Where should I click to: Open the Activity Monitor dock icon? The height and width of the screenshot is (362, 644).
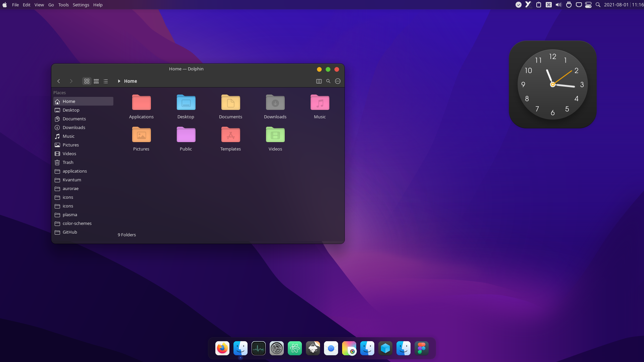tap(259, 349)
